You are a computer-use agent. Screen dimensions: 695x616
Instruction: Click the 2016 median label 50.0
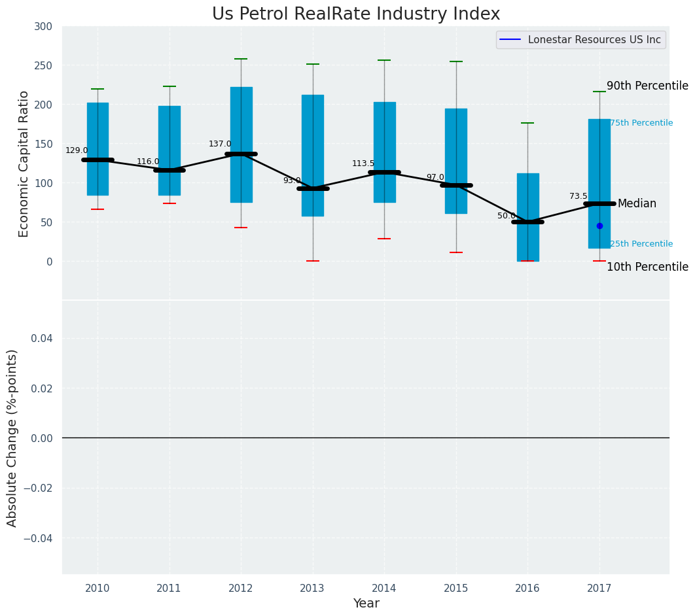tap(507, 216)
